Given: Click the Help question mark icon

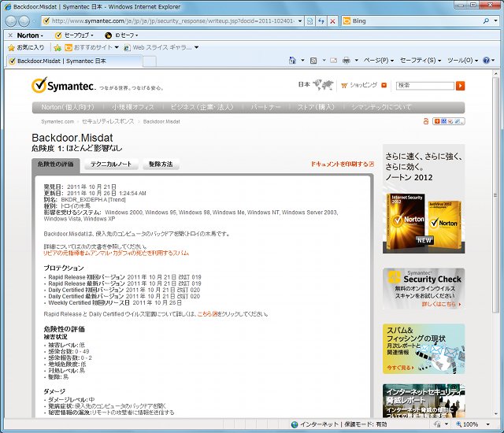Looking at the screenshot, I should [486, 61].
